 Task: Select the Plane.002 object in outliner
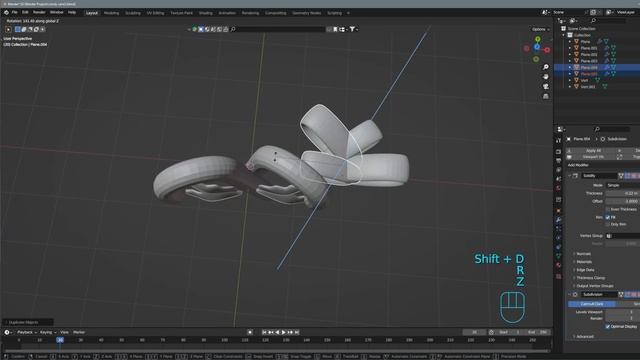click(589, 55)
